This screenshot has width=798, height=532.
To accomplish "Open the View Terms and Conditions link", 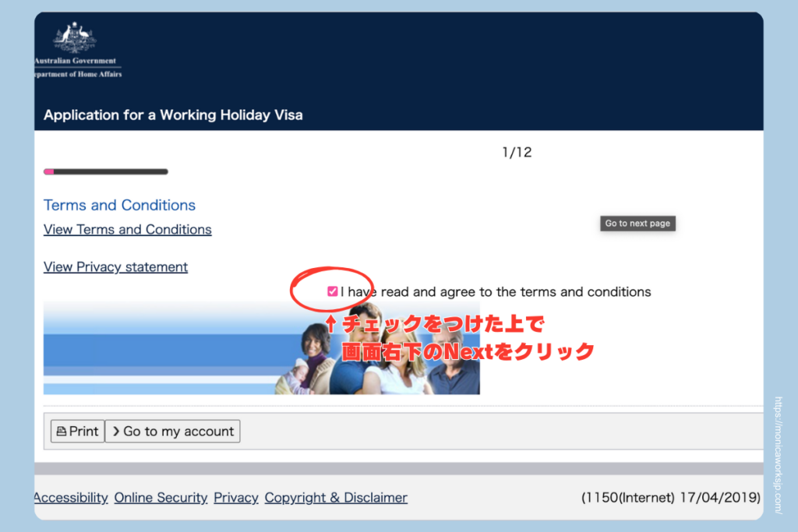I will 127,230.
